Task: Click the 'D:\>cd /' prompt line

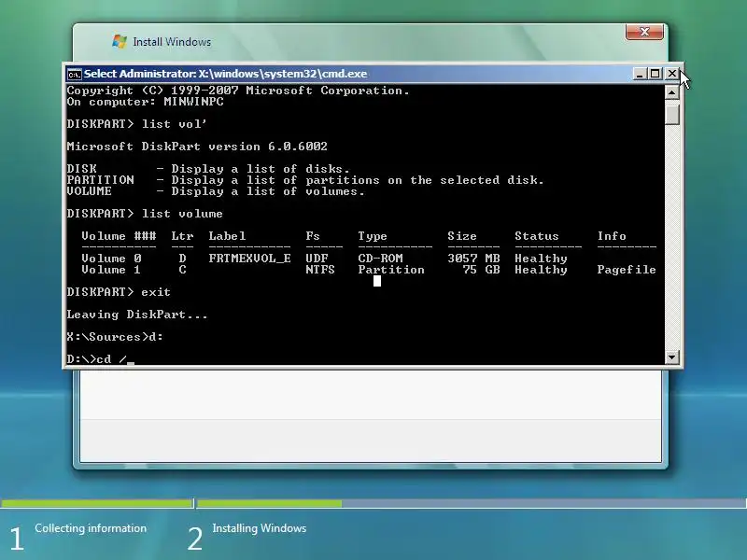Action: point(97,359)
